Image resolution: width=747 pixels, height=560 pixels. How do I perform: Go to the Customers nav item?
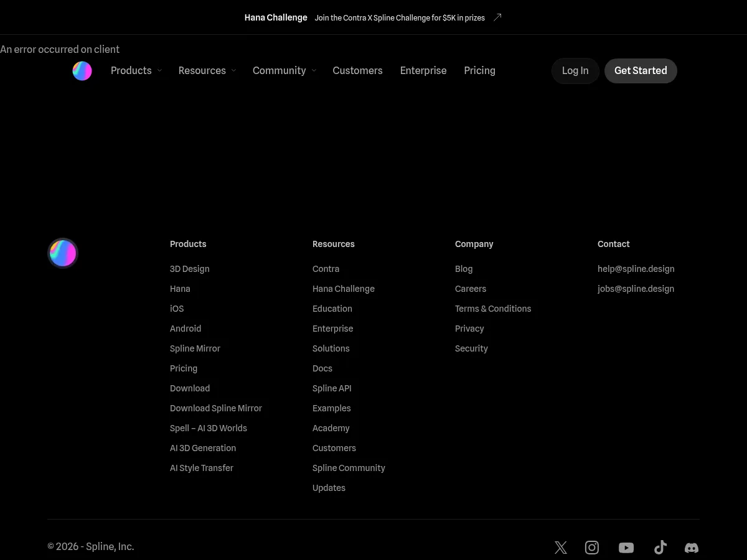(357, 71)
